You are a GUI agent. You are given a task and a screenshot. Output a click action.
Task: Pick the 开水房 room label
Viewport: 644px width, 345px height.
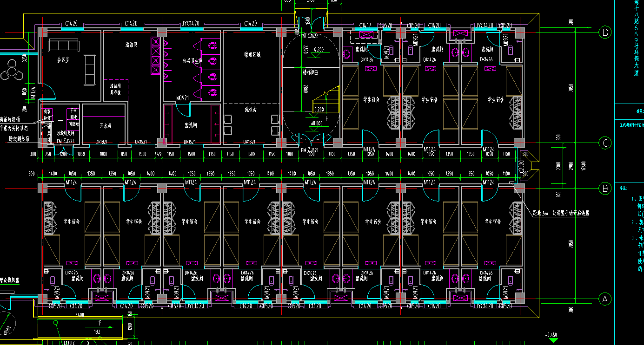coord(105,125)
